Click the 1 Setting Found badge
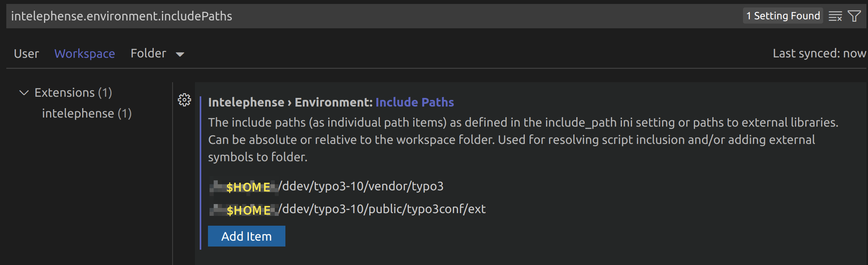 pyautogui.click(x=783, y=16)
